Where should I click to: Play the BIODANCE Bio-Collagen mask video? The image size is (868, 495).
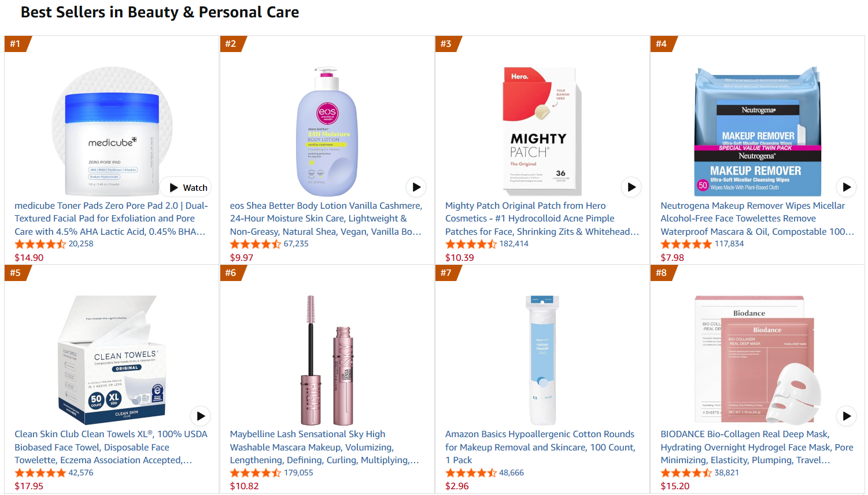847,416
